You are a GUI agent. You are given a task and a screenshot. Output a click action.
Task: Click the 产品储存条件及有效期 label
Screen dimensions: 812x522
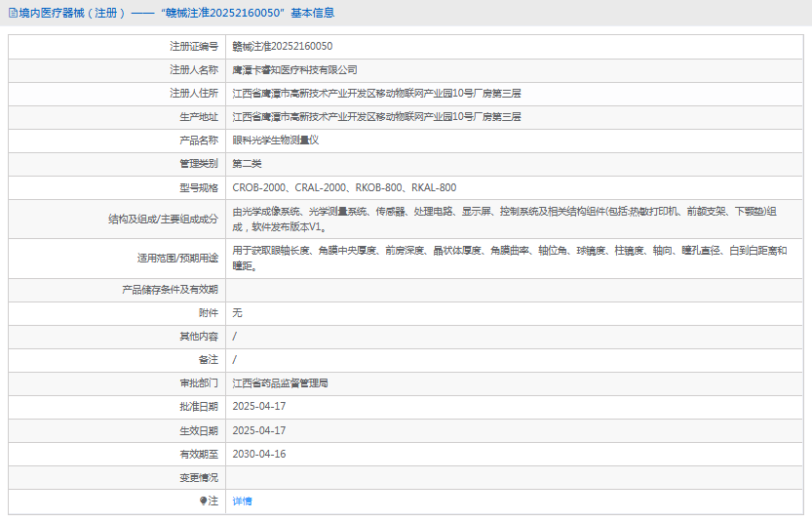pos(170,290)
